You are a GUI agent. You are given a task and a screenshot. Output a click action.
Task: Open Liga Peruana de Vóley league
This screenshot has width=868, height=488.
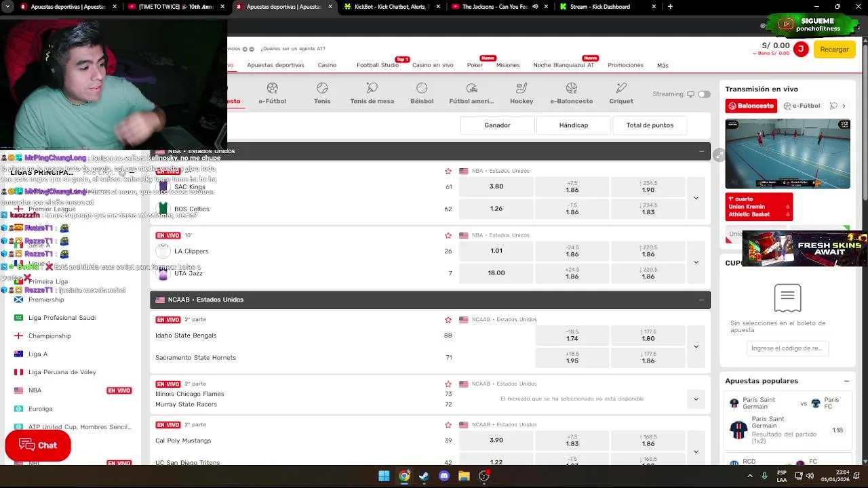(62, 372)
